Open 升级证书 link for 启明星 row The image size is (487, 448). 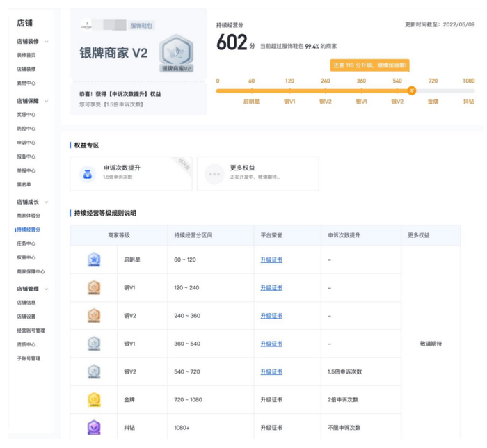pyautogui.click(x=271, y=259)
